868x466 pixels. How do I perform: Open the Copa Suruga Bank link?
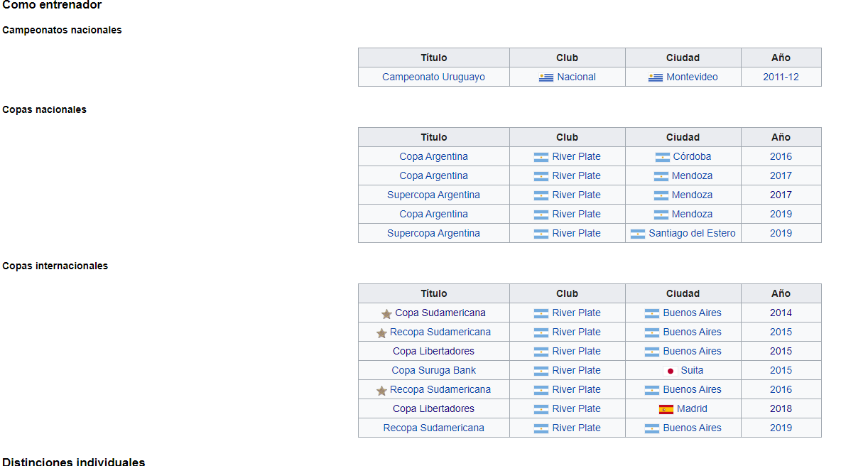coord(433,370)
